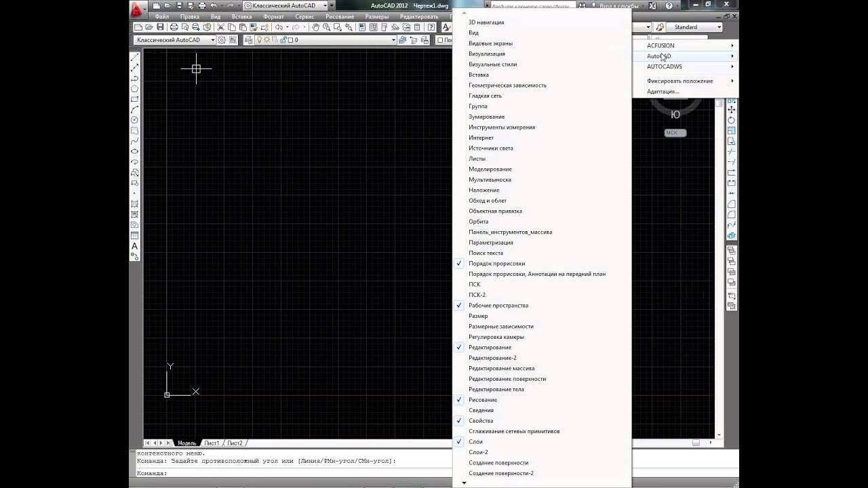Expand the toolbar list with bottom arrow

pyautogui.click(x=464, y=483)
